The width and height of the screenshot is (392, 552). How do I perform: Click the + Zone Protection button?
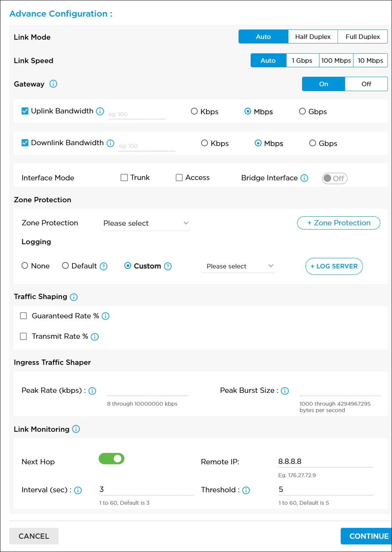coord(338,223)
